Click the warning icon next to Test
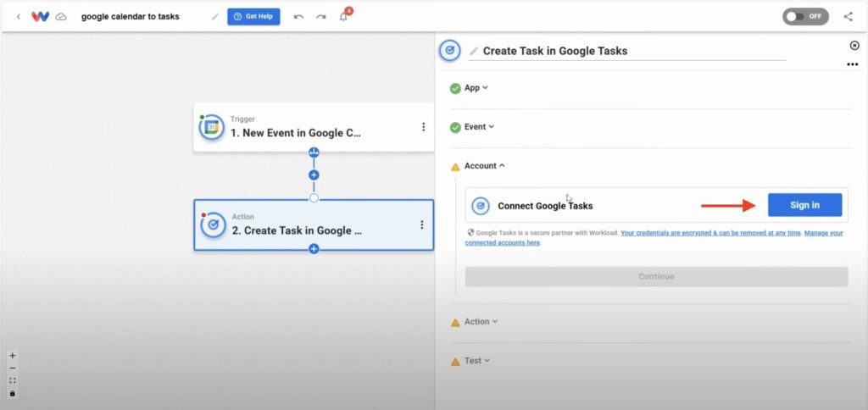868x410 pixels. tap(455, 362)
